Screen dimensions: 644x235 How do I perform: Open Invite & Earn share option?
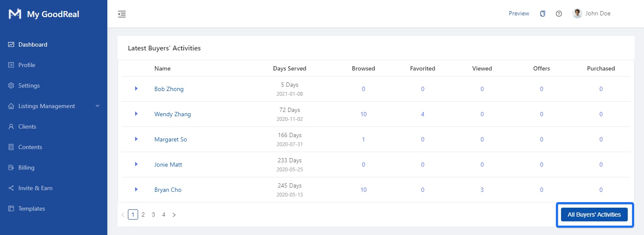pos(35,188)
